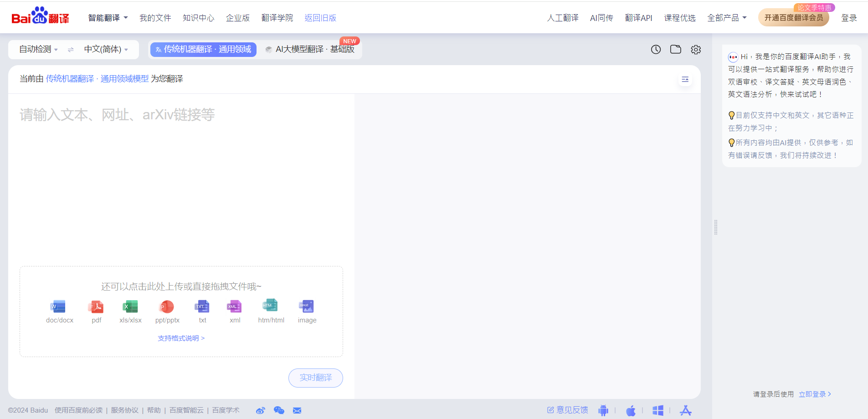Click the AI assistant avatar icon
The image size is (868, 419).
point(733,57)
